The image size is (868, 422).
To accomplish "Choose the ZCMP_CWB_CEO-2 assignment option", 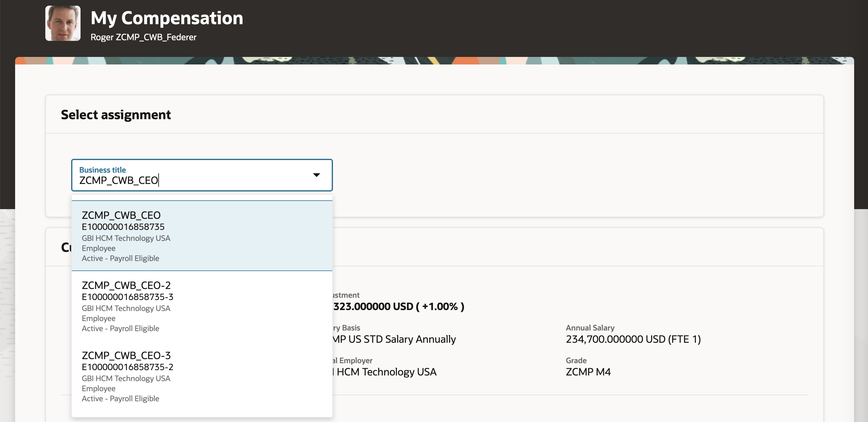I will [126, 285].
